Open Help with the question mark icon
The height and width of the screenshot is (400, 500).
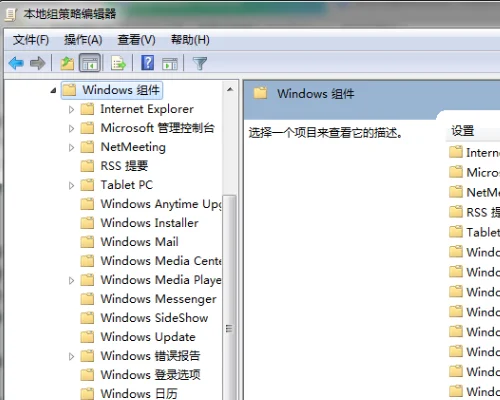click(x=147, y=63)
